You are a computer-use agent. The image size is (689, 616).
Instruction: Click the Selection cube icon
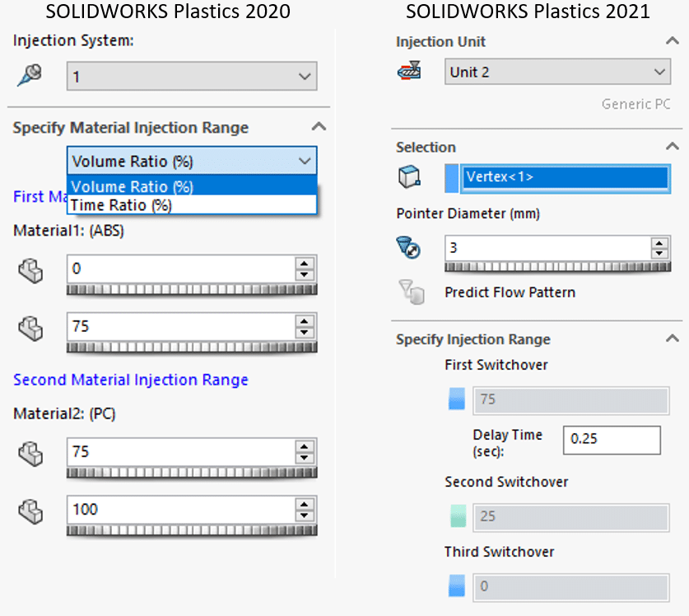tap(409, 177)
